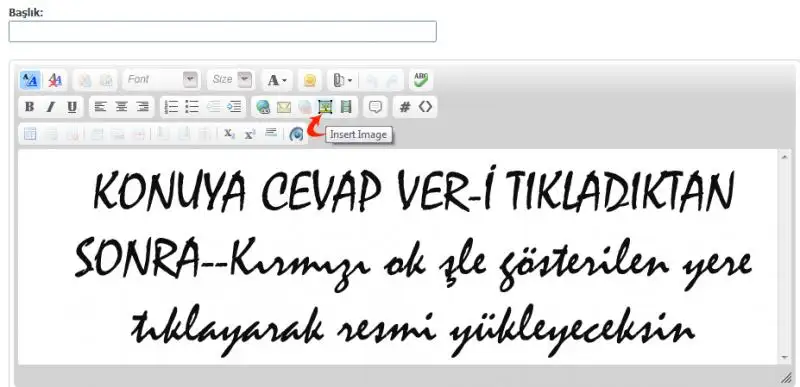This screenshot has width=800, height=387.
Task: Click the editor scrollbar down arrow
Action: coord(785,357)
